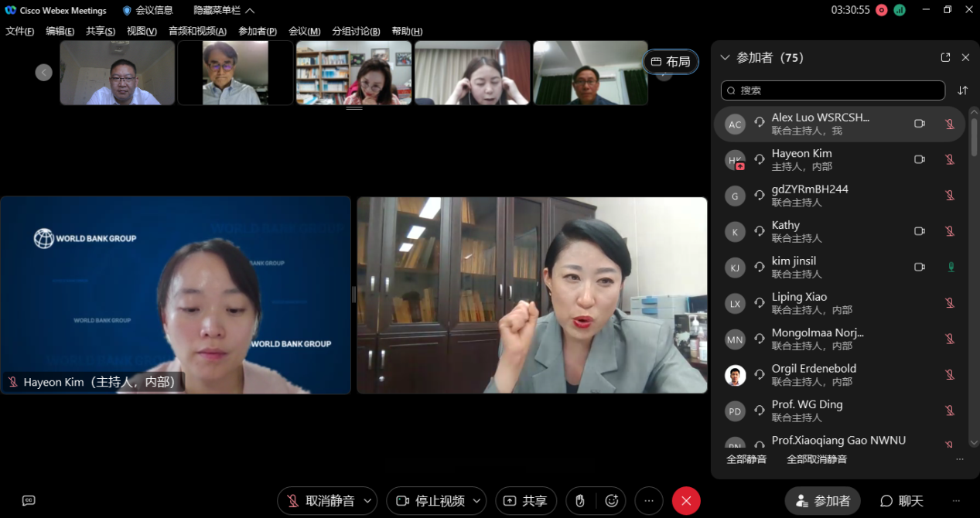Click the 搜索 participant search field
Viewport: 980px width, 518px height.
tap(832, 90)
